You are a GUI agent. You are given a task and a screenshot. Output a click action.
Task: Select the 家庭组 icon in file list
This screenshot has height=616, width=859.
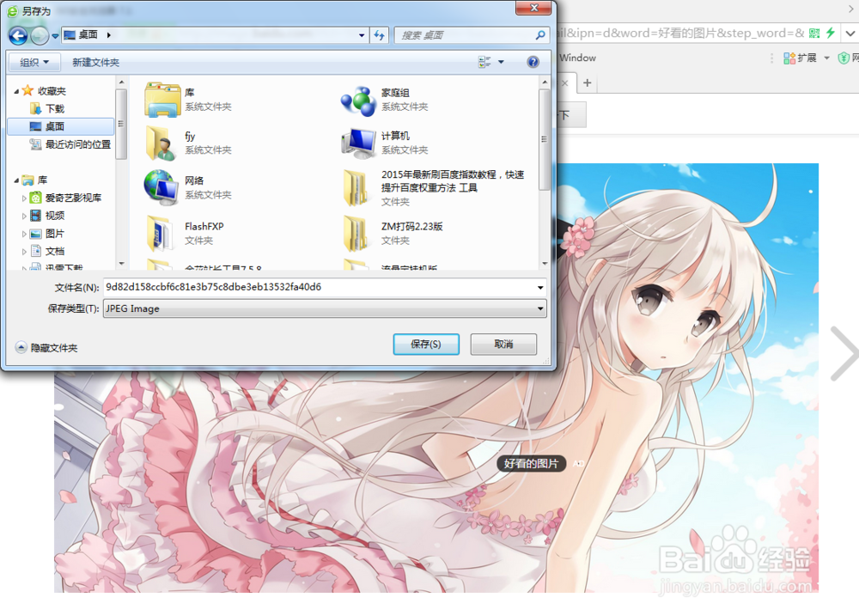[x=358, y=101]
